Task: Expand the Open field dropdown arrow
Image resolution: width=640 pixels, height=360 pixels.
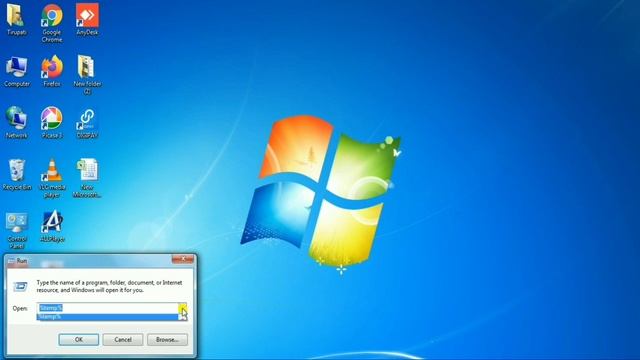Action: click(182, 308)
